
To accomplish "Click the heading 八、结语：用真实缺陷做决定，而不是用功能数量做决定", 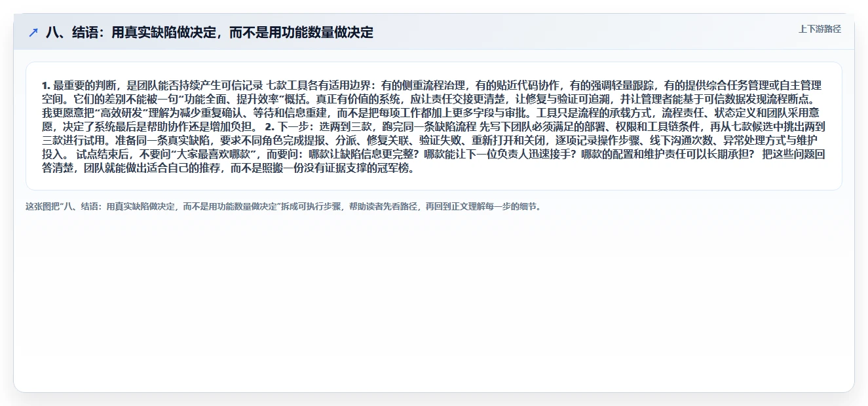I will [x=210, y=32].
